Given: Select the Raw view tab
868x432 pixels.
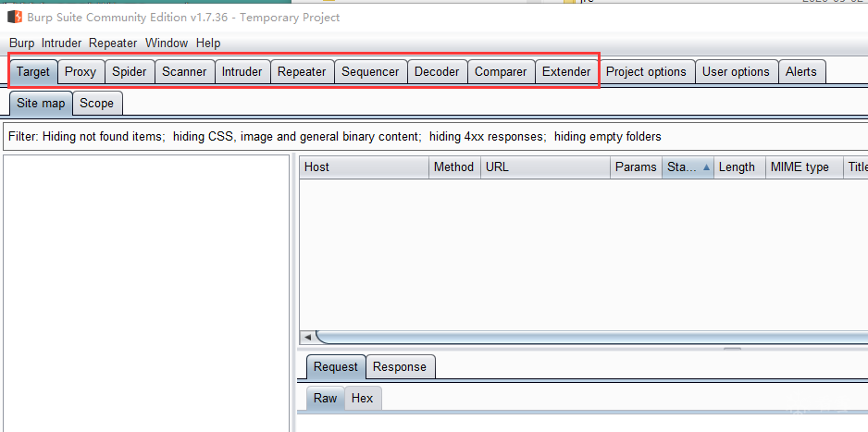Looking at the screenshot, I should [x=326, y=399].
